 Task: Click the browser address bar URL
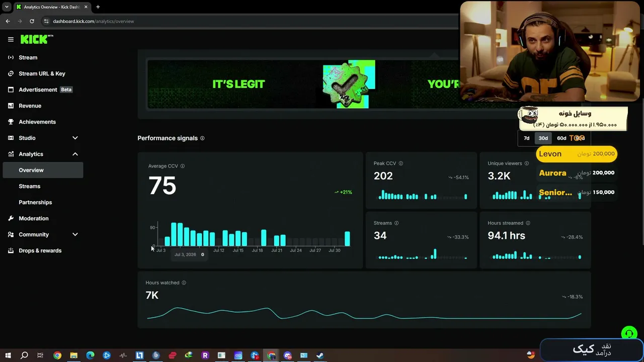94,21
